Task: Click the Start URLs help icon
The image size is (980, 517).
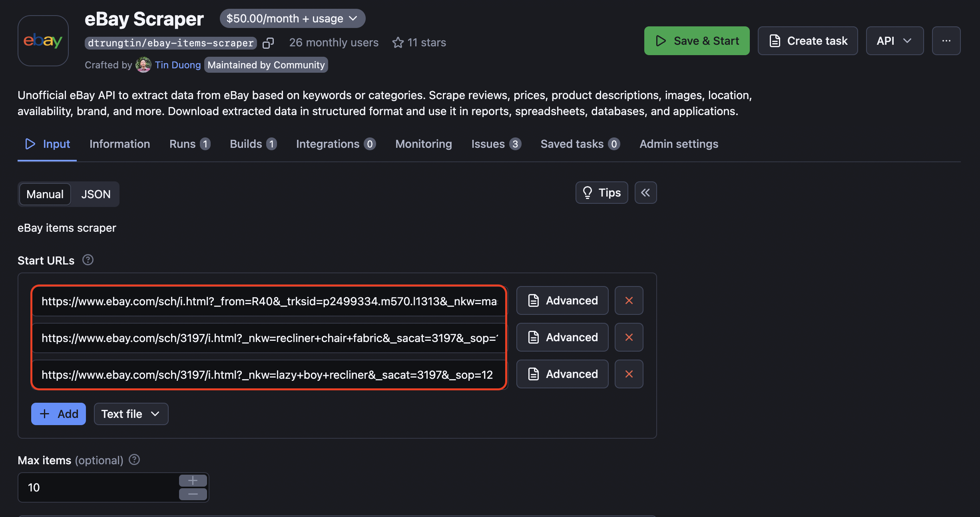Action: pyautogui.click(x=88, y=260)
